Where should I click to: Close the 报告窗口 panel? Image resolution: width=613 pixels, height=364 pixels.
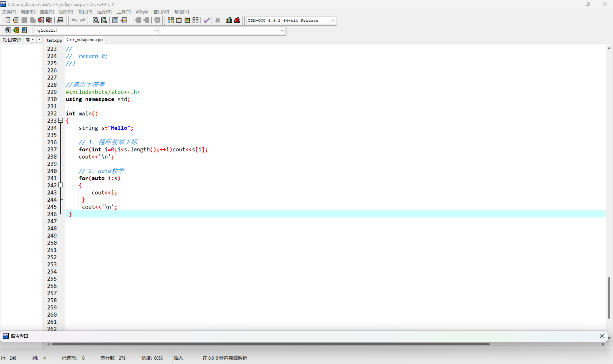pyautogui.click(x=602, y=336)
